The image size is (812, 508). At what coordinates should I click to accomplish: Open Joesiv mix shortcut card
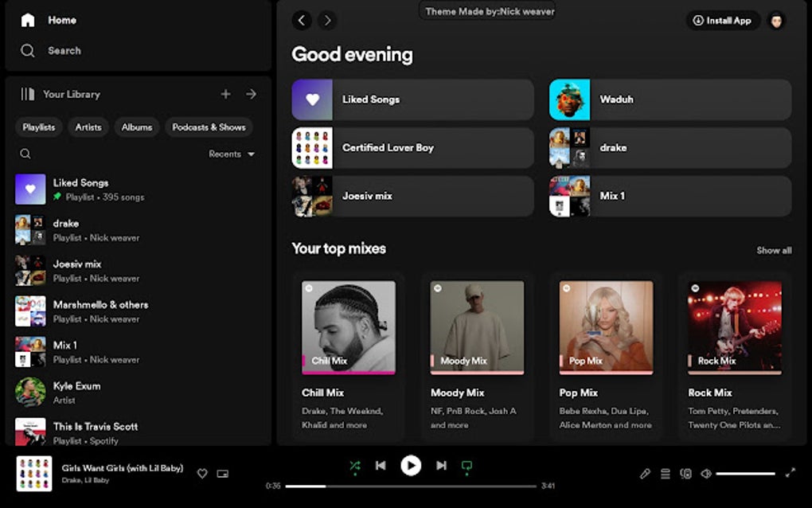click(412, 196)
